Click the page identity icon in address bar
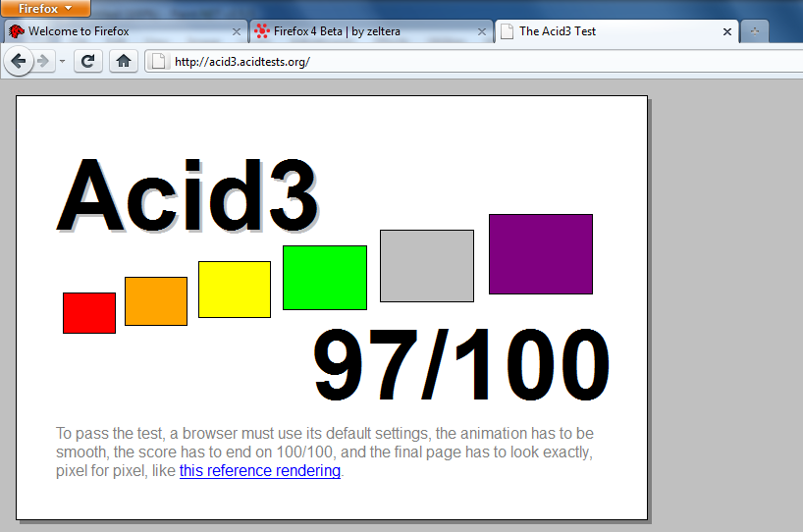The width and height of the screenshot is (803, 532). pos(159,62)
